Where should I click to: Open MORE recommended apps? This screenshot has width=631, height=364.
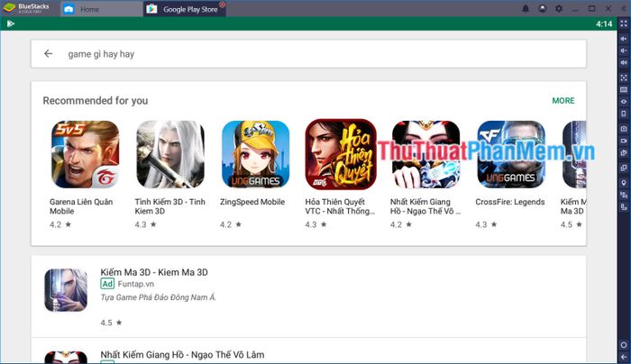[x=563, y=101]
